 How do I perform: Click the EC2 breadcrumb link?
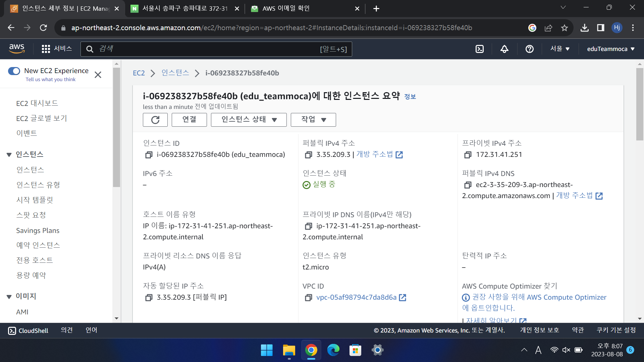tap(139, 73)
